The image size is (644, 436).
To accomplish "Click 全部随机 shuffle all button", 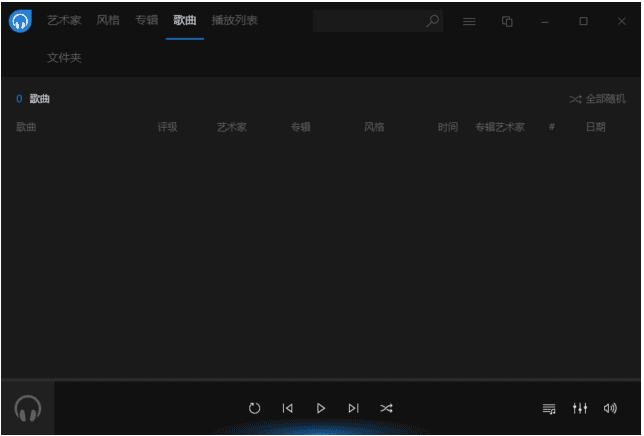I will [x=598, y=99].
